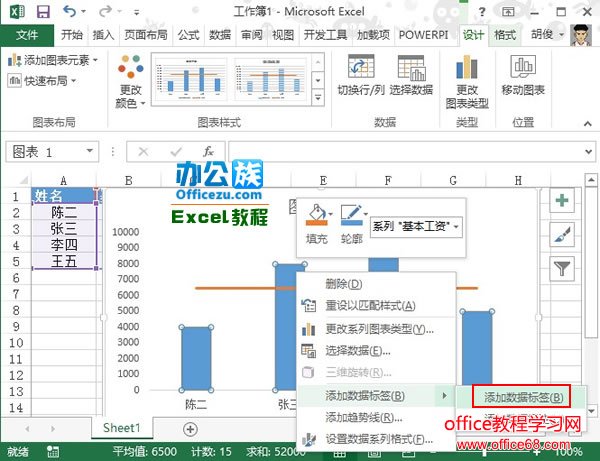The width and height of the screenshot is (600, 461).
Task: Expand the chart styles gallery more arrow
Action: point(318,98)
